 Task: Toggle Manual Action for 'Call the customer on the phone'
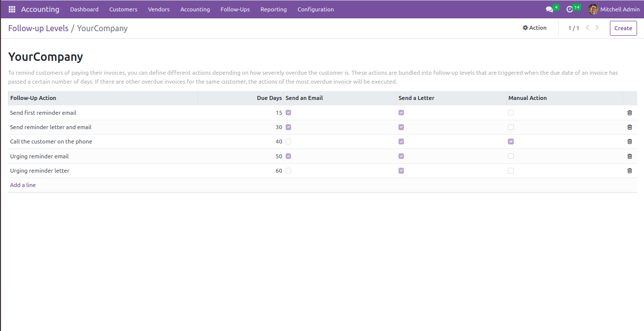511,142
